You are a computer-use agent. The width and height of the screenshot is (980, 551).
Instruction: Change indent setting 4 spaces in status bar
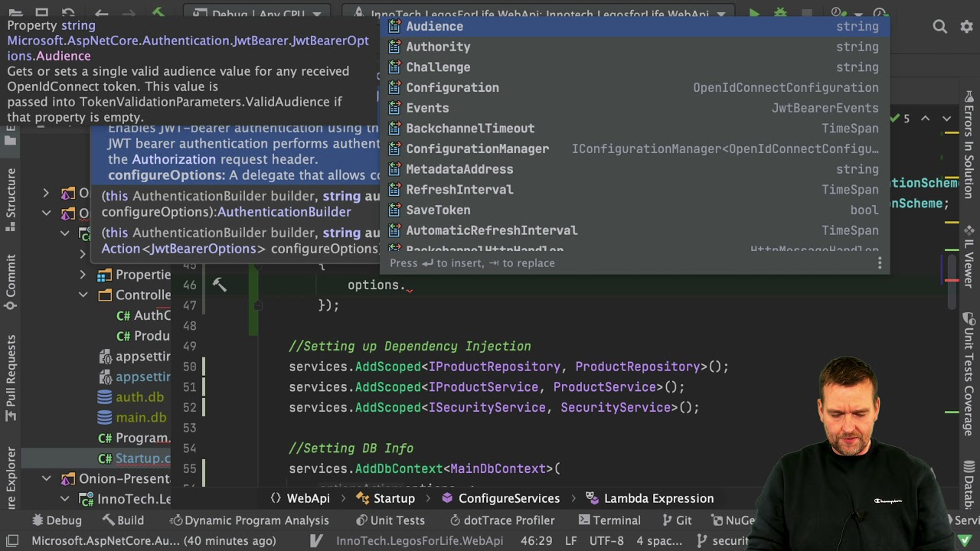pos(658,541)
